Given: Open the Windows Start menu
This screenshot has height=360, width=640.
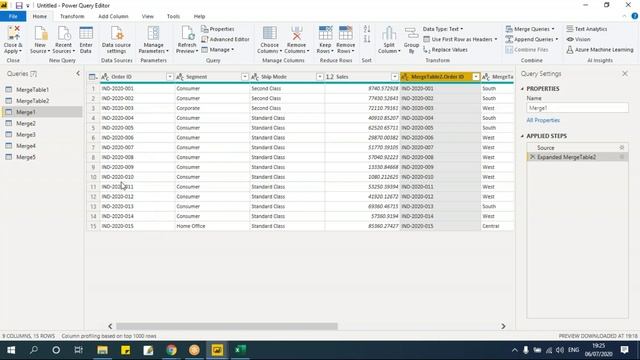Looking at the screenshot, I should tap(11, 350).
